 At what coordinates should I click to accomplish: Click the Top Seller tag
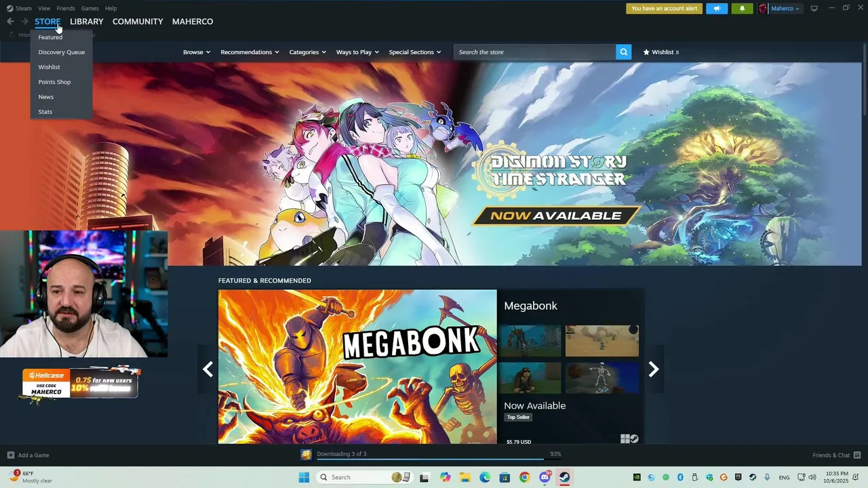pyautogui.click(x=518, y=418)
